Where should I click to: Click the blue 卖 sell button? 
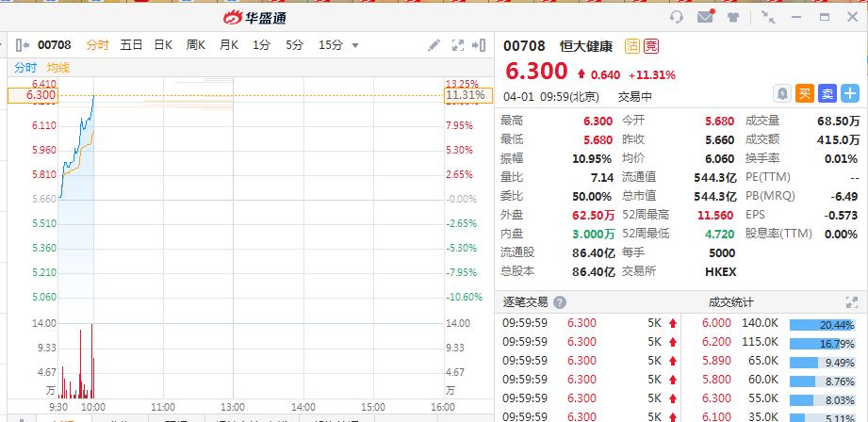[x=827, y=93]
